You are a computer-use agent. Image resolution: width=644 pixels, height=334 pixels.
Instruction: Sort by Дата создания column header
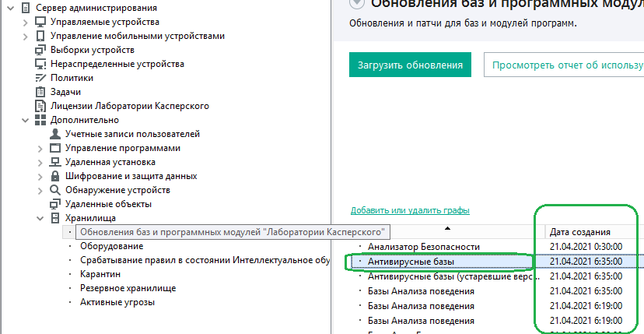(580, 232)
